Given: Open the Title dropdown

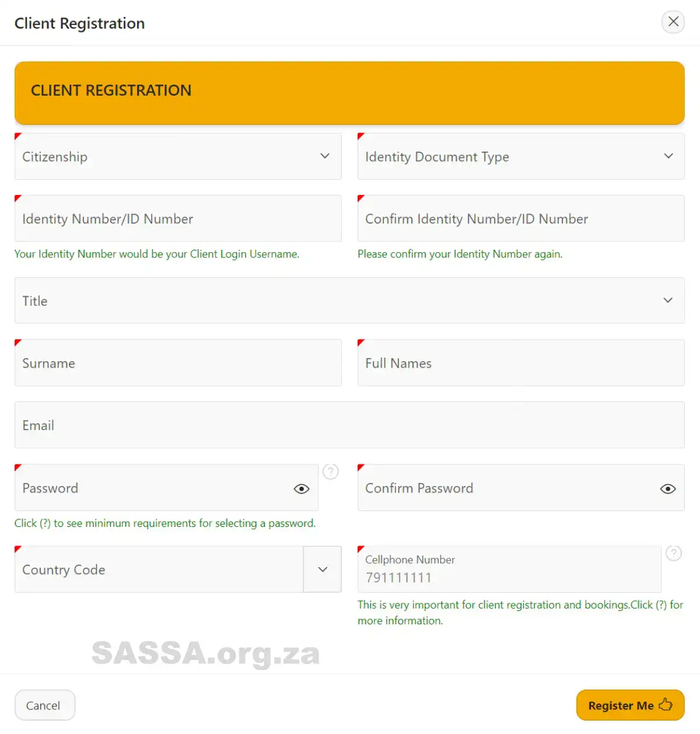Looking at the screenshot, I should [x=349, y=300].
